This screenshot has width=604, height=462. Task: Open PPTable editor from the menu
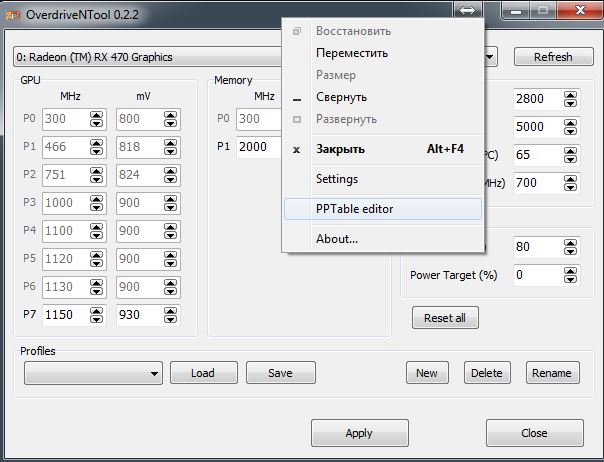tap(383, 209)
